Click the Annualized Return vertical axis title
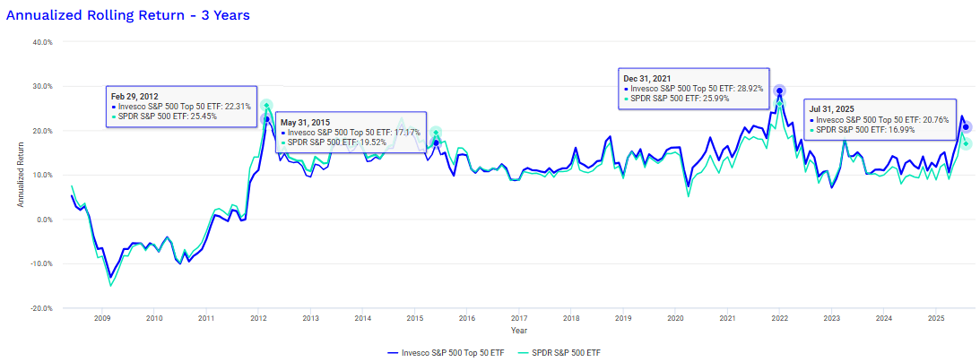Image resolution: width=980 pixels, height=362 pixels. tap(22, 176)
